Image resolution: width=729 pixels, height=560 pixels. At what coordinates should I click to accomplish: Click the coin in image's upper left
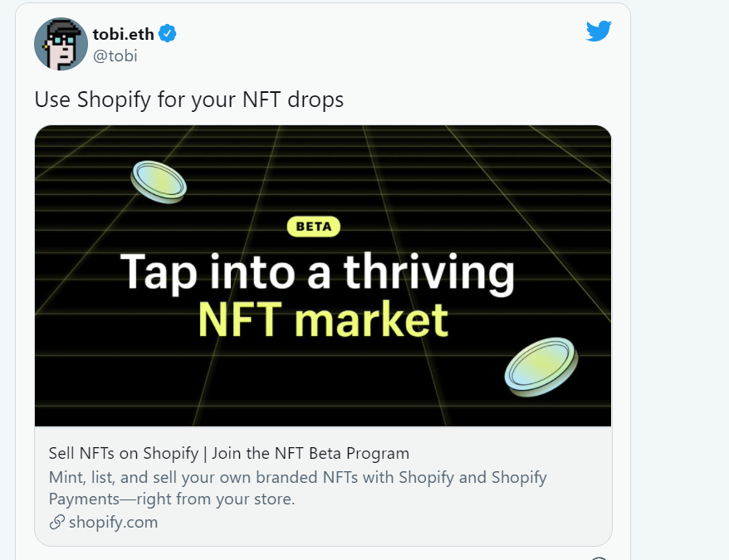(x=159, y=182)
